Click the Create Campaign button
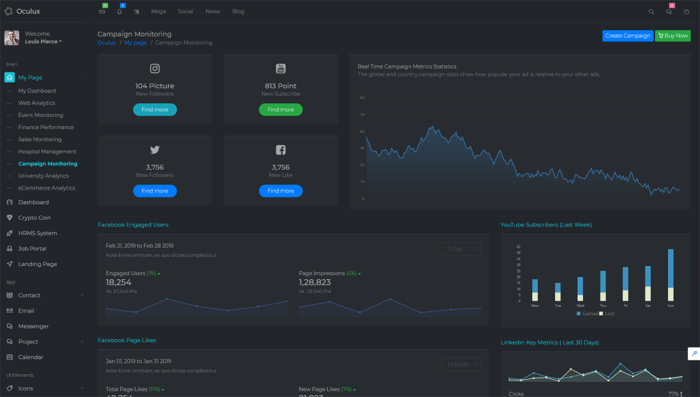This screenshot has height=397, width=700. pos(628,36)
